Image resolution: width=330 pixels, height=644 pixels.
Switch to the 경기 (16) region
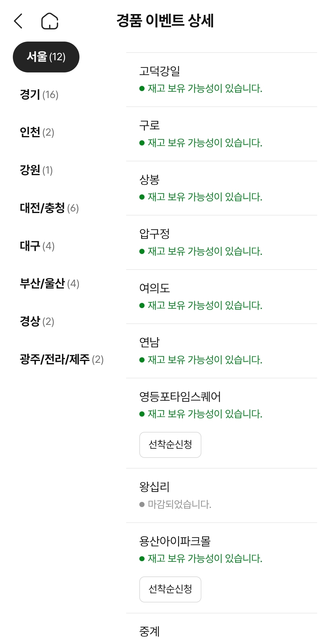(x=39, y=94)
